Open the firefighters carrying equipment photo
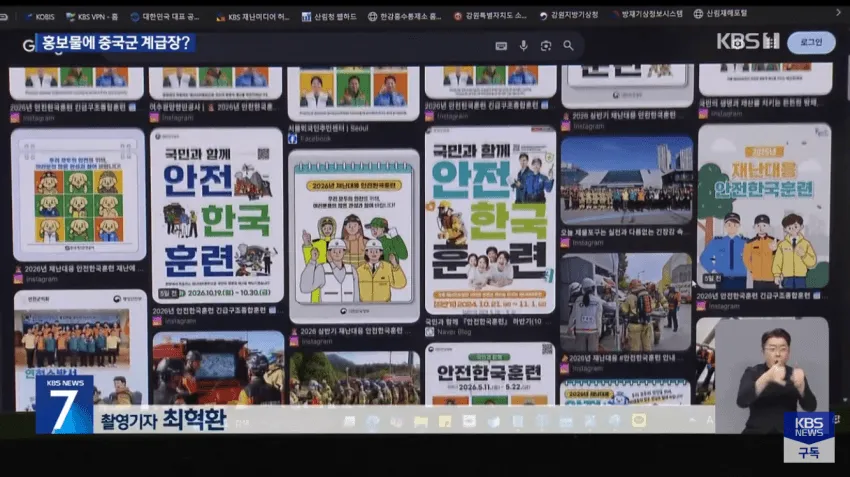Image resolution: width=850 pixels, height=477 pixels. click(x=627, y=302)
